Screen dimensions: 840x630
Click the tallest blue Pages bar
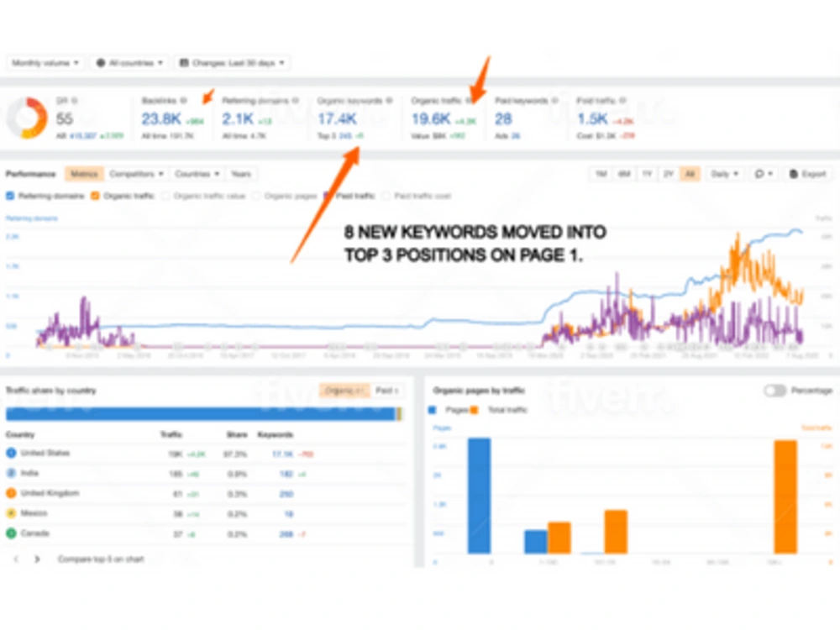click(479, 496)
